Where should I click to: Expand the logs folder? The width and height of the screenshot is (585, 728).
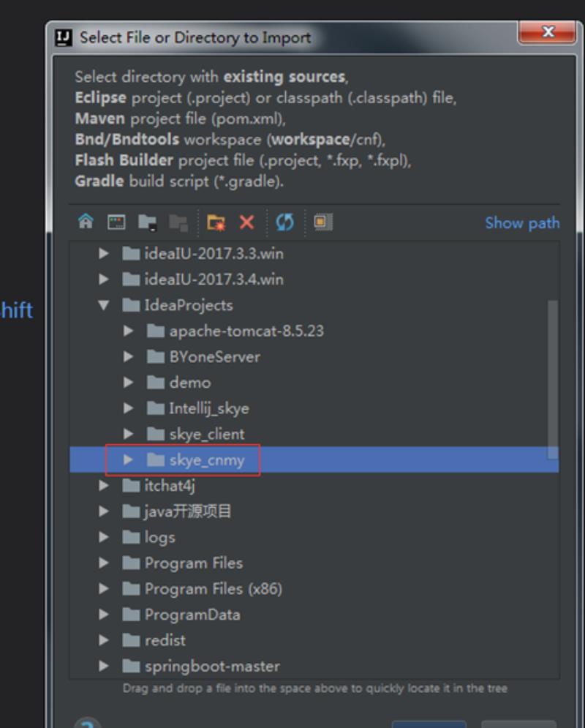click(x=104, y=537)
